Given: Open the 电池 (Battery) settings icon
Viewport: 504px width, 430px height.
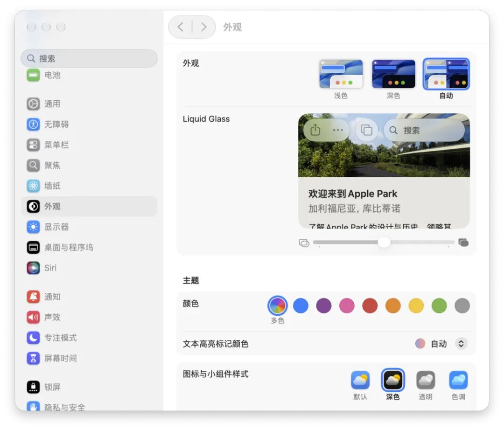Looking at the screenshot, I should point(33,75).
